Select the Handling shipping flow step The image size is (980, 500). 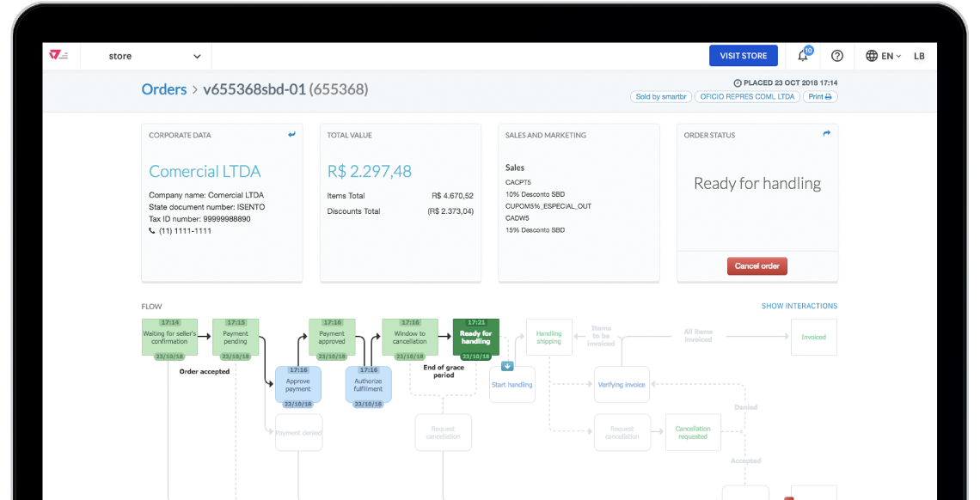pos(548,337)
